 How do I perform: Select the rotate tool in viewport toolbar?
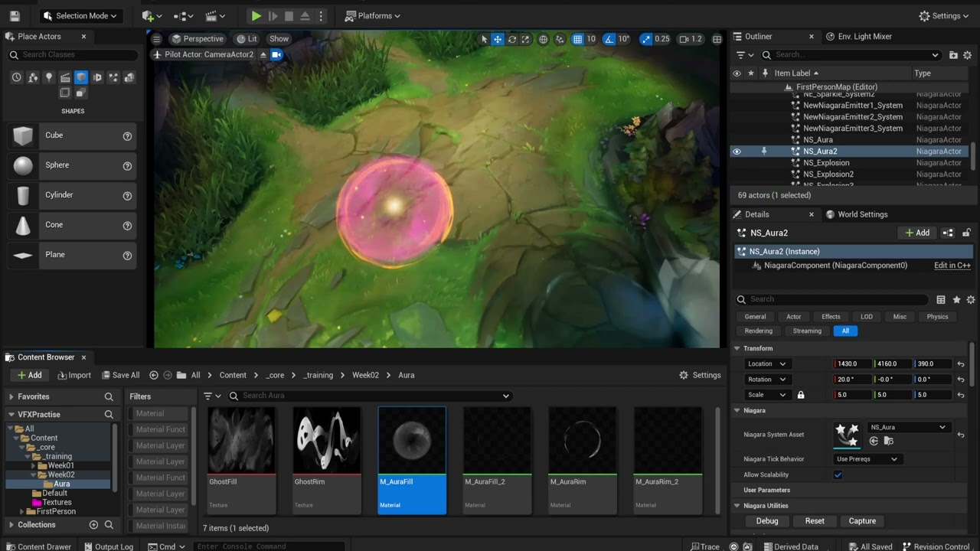512,39
